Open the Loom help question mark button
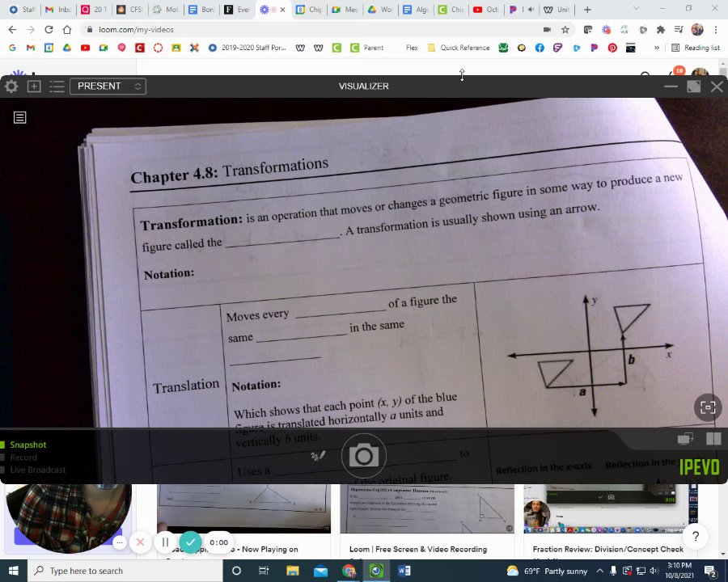This screenshot has width=728, height=582. point(696,537)
